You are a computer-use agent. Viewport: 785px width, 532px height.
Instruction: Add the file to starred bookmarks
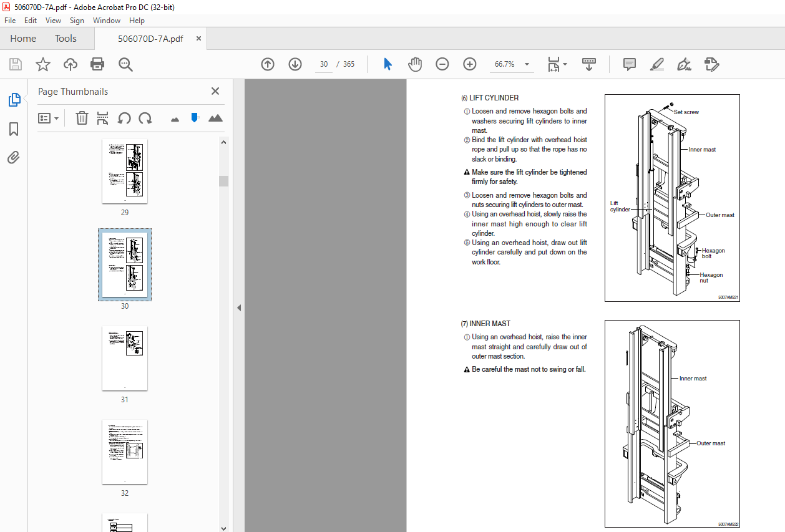click(x=43, y=64)
